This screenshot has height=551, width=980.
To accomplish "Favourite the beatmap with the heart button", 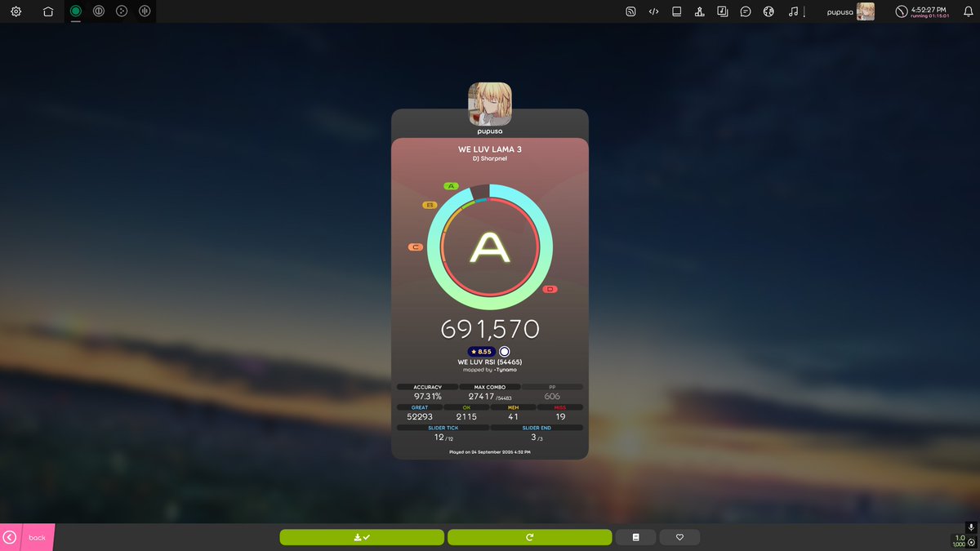I will tap(679, 537).
